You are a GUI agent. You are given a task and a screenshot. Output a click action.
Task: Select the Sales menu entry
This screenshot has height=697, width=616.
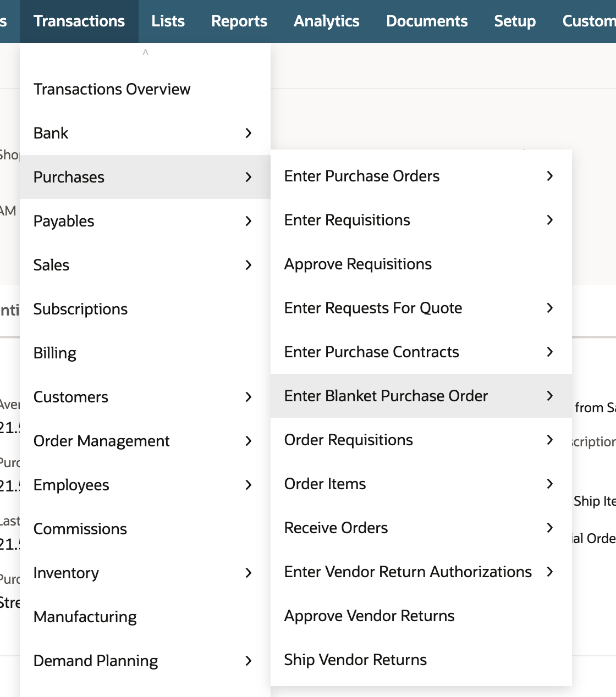coord(145,265)
